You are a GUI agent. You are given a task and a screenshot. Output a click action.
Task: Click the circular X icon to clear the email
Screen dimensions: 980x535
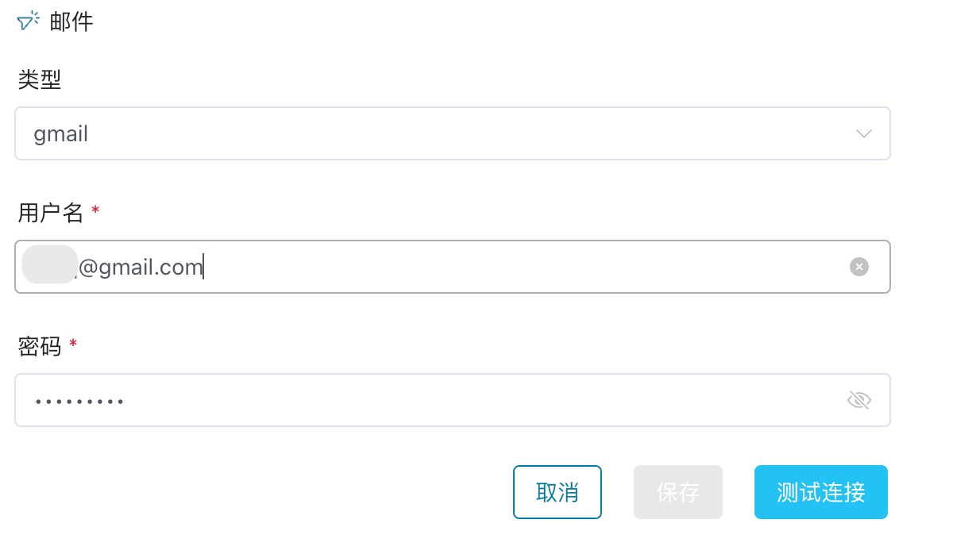(x=859, y=267)
